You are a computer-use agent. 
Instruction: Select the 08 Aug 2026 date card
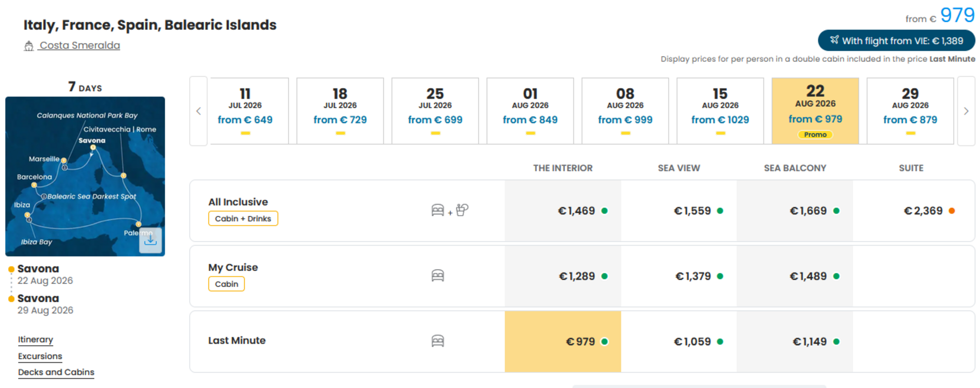coord(625,111)
